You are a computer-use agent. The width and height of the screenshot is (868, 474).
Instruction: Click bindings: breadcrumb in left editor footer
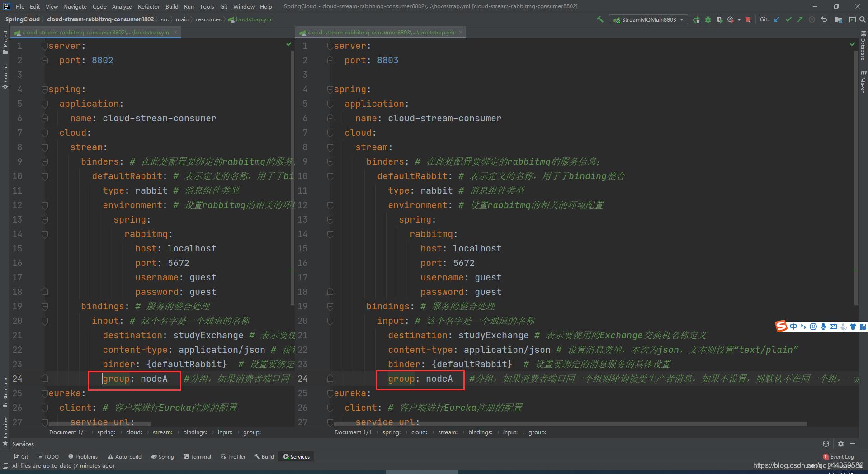tap(195, 432)
